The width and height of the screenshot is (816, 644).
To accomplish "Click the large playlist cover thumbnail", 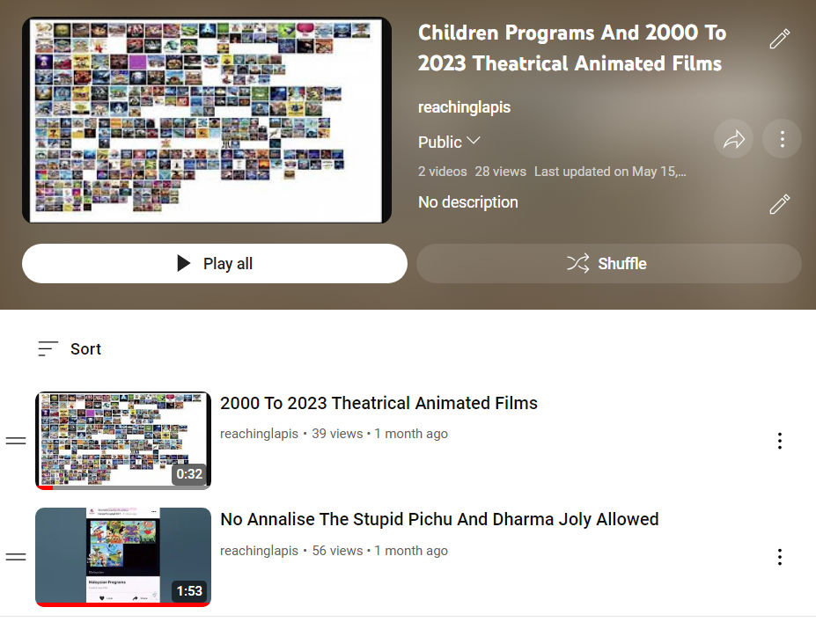I will click(x=207, y=121).
